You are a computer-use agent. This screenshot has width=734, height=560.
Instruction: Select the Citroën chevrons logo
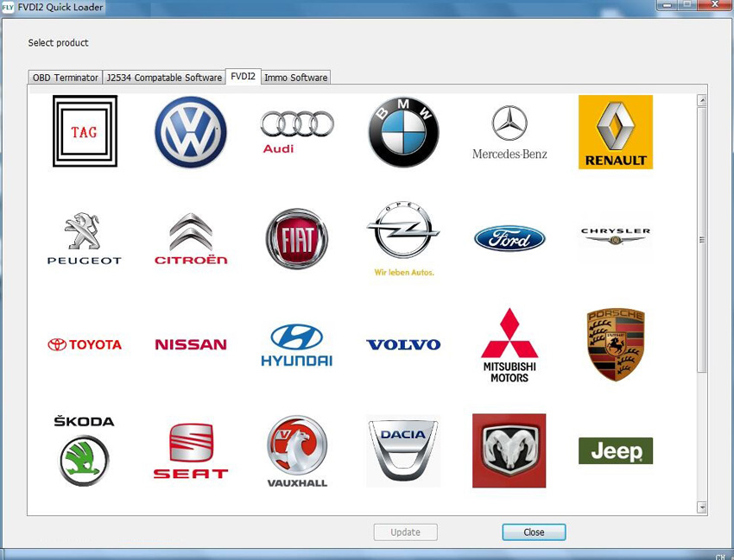click(191, 239)
